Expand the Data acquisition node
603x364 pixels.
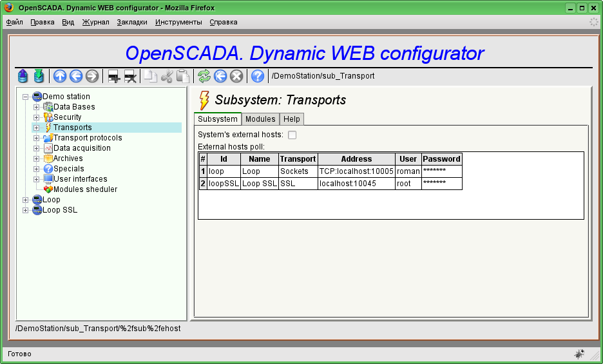[36, 148]
